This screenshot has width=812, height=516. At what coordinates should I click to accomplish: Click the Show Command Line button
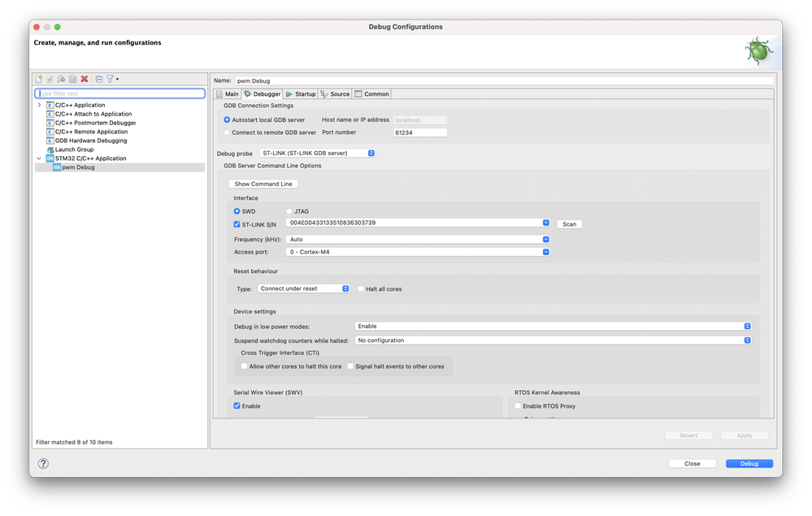click(263, 184)
